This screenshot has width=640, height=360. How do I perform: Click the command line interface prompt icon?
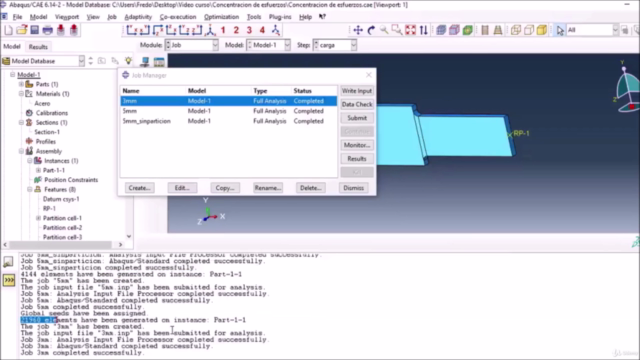pos(9,280)
